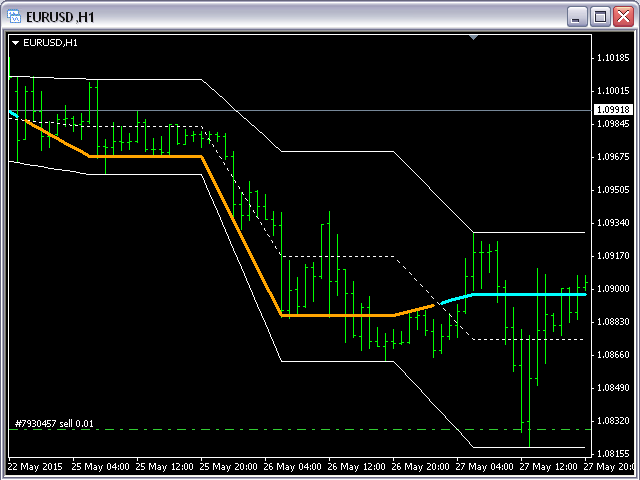Click the 1.10185 price scale value
The image size is (640, 480).
pos(613,58)
